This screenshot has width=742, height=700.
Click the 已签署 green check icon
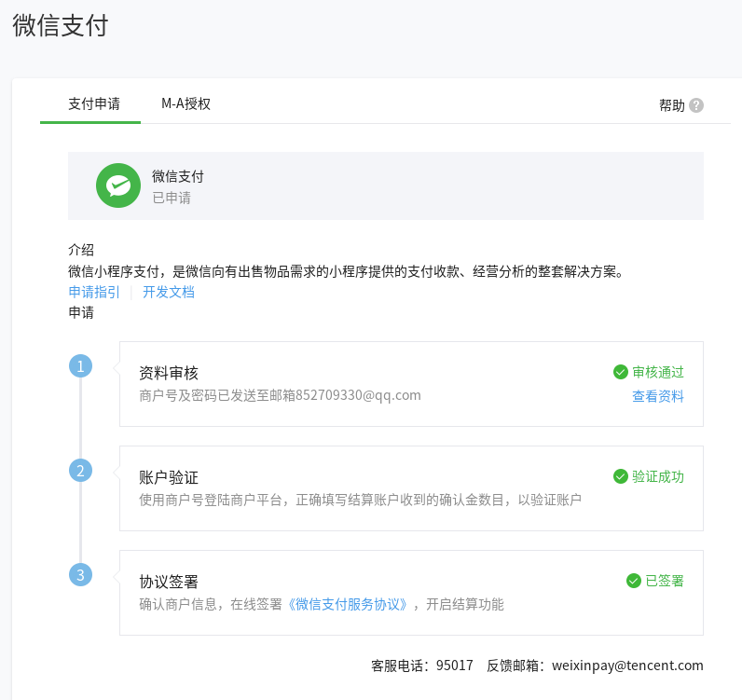tap(634, 581)
